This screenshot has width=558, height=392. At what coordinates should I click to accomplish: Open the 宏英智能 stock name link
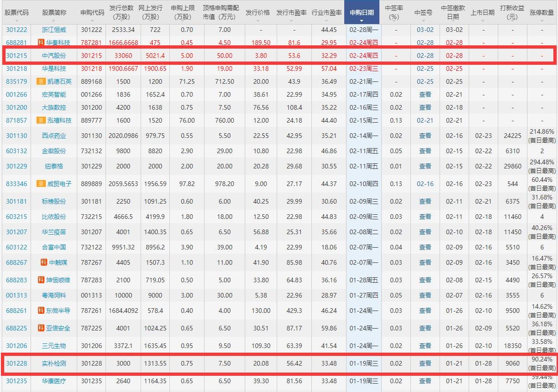pyautogui.click(x=54, y=94)
